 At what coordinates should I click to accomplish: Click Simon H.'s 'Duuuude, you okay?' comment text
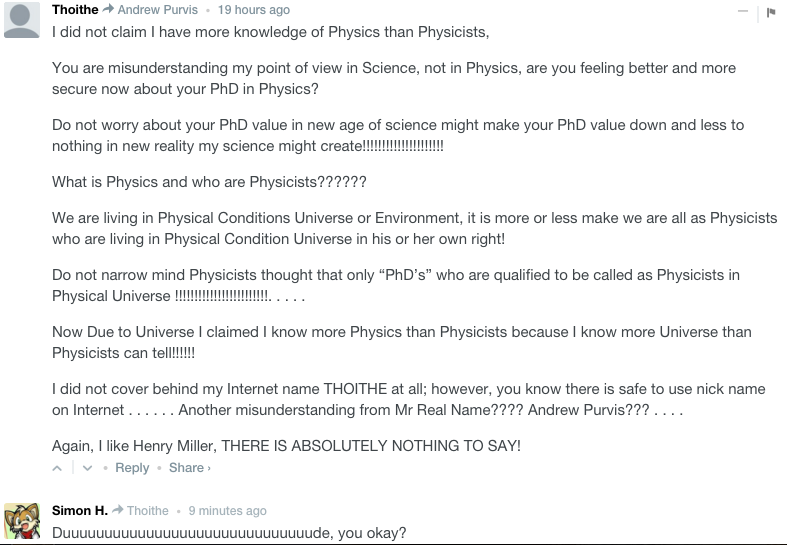pyautogui.click(x=229, y=533)
